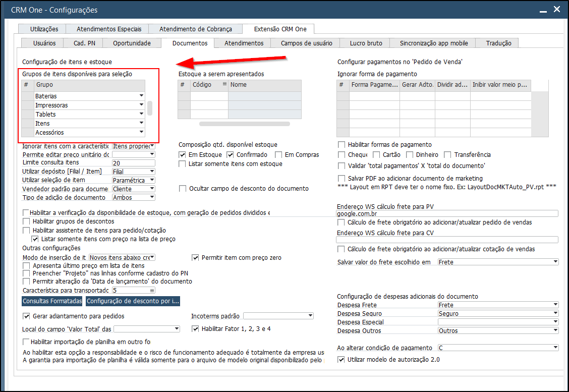Expand the Baterias group dropdown

[x=142, y=96]
